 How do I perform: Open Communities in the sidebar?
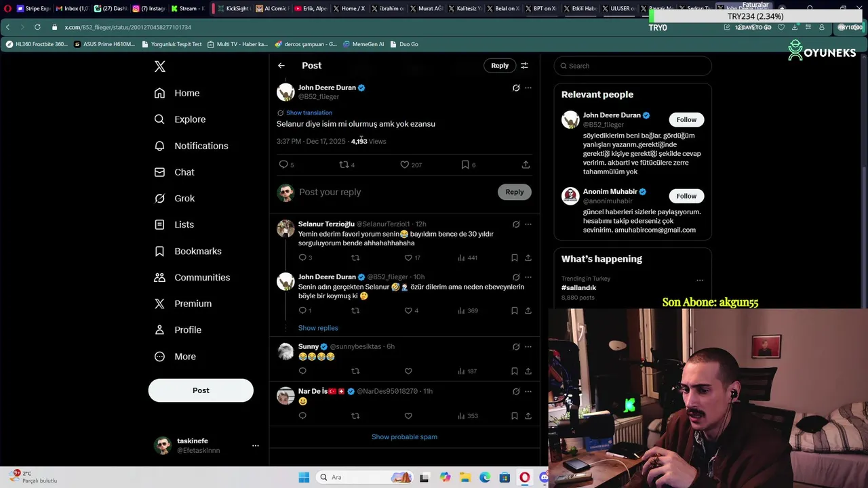tap(192, 277)
